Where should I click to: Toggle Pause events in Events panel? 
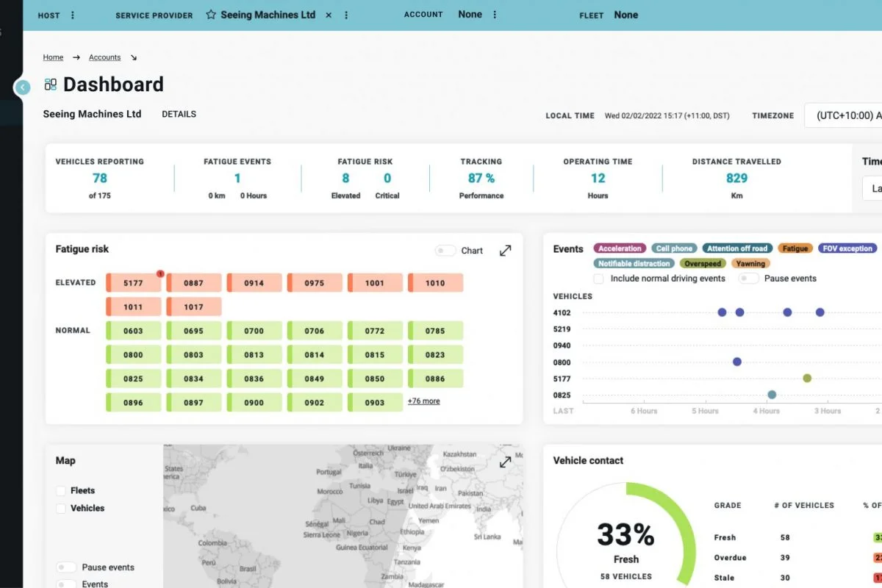click(x=748, y=279)
